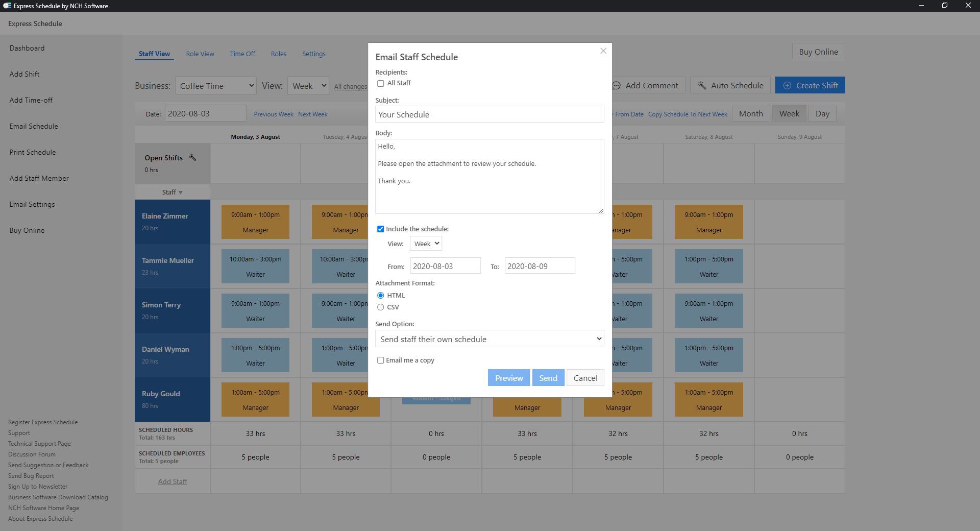Open Email Settings from the sidebar

(32, 204)
